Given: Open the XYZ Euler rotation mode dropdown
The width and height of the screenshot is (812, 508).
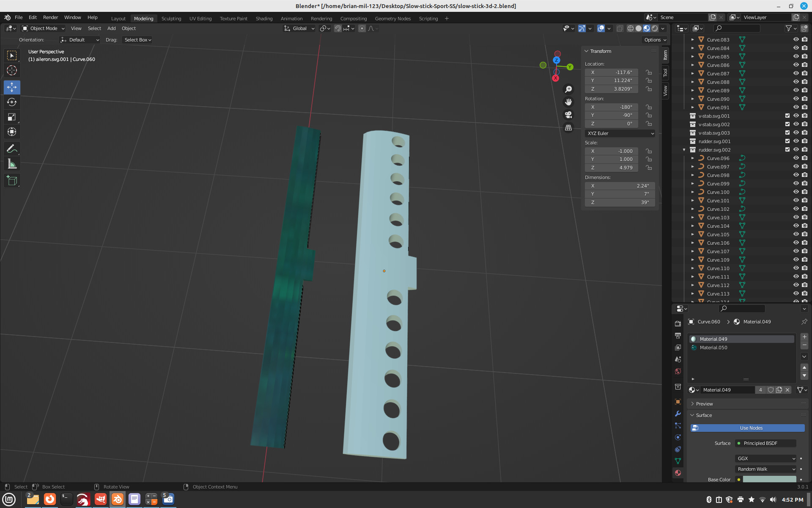Looking at the screenshot, I should (620, 133).
